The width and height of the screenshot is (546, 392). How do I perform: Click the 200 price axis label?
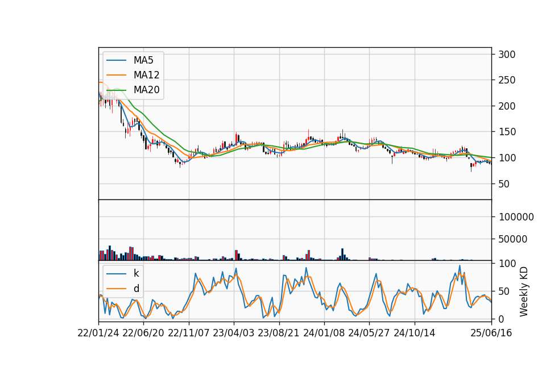pyautogui.click(x=507, y=106)
